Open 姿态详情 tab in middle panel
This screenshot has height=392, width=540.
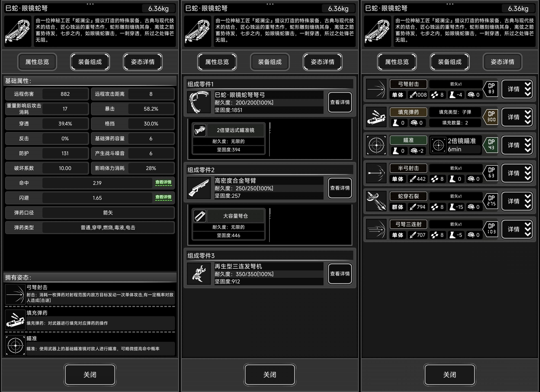[322, 62]
